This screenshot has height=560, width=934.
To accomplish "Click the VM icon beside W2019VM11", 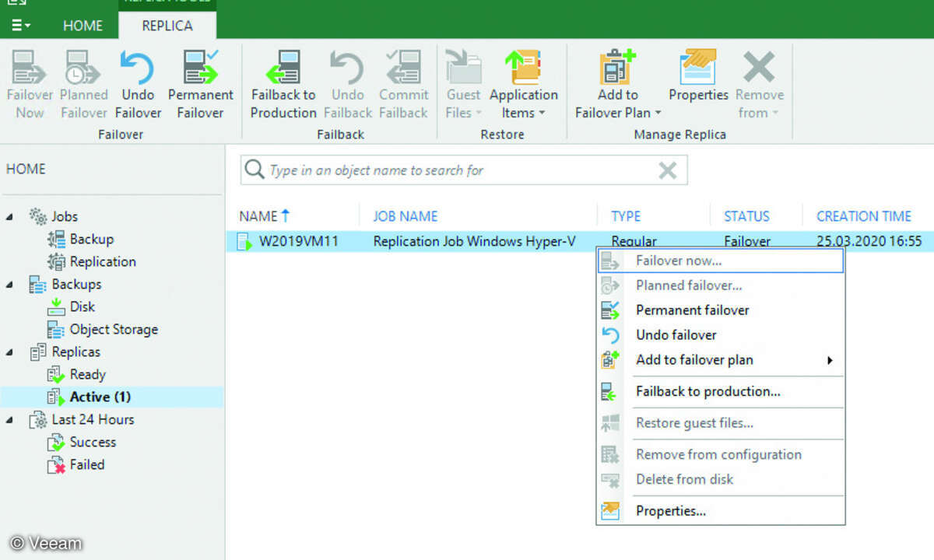I will click(x=244, y=241).
